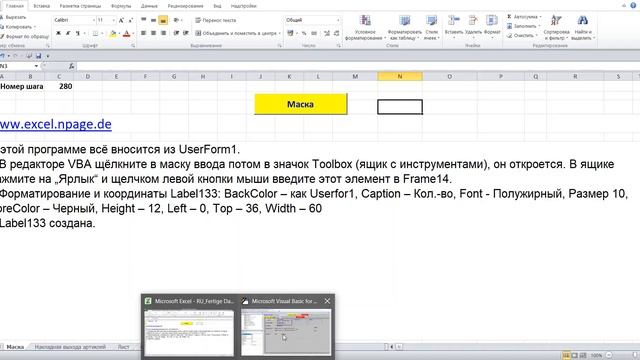
Task: Increase decimal places
Action: [x=327, y=33]
